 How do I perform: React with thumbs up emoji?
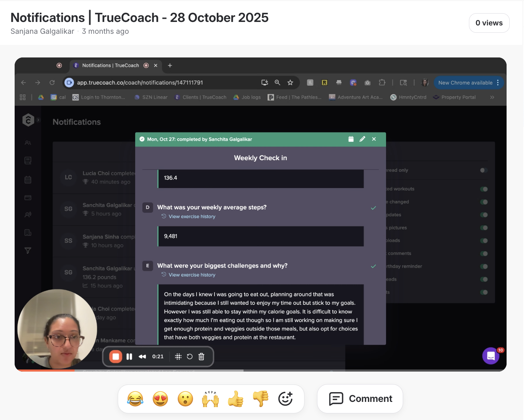[236, 399]
